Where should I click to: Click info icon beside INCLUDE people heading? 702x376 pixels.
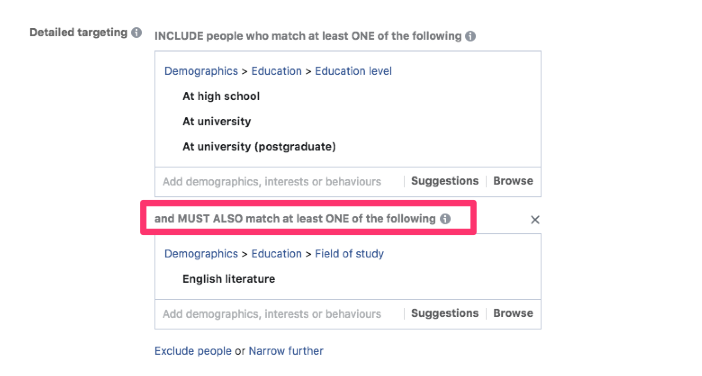point(470,36)
